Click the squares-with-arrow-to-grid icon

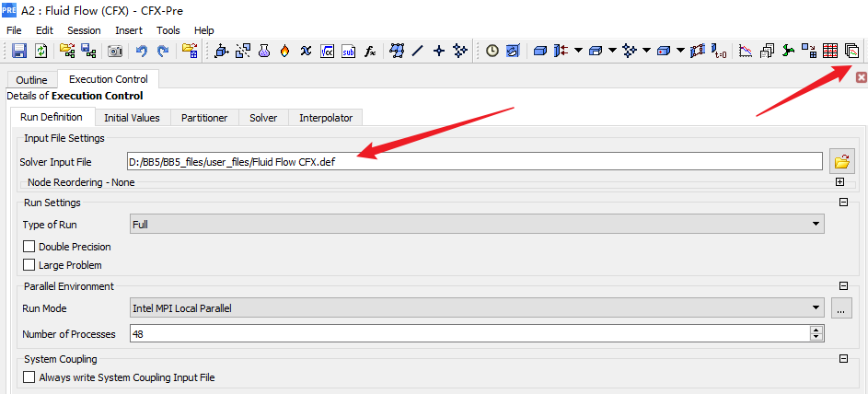tap(809, 51)
